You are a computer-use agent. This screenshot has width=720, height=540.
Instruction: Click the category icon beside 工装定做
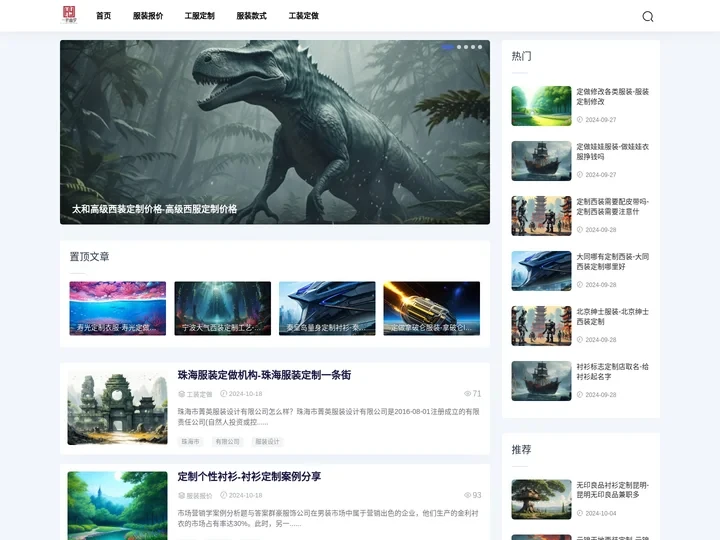181,394
